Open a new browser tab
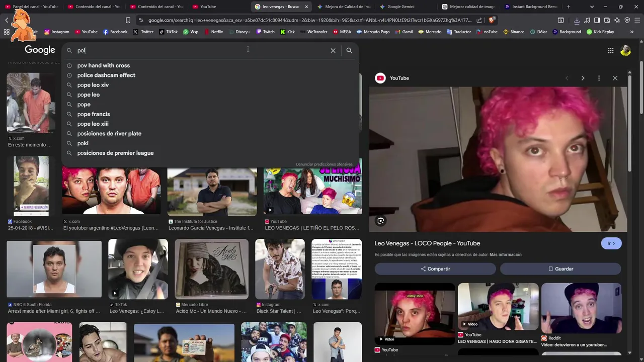The image size is (644, 362). pyautogui.click(x=569, y=7)
